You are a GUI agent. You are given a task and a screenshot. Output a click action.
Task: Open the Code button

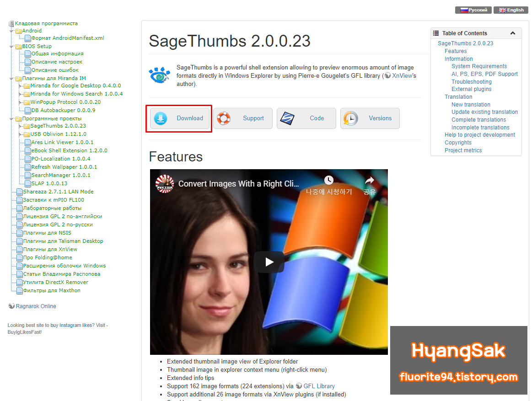306,118
